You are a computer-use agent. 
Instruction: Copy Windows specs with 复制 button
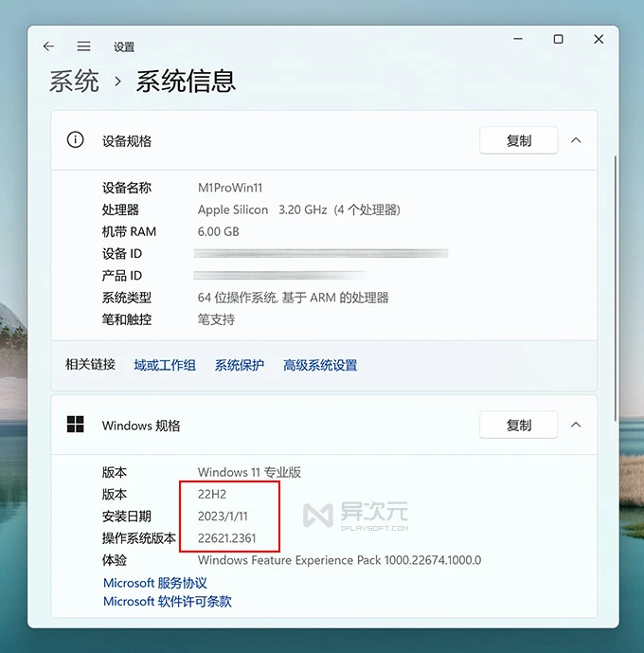coord(518,425)
